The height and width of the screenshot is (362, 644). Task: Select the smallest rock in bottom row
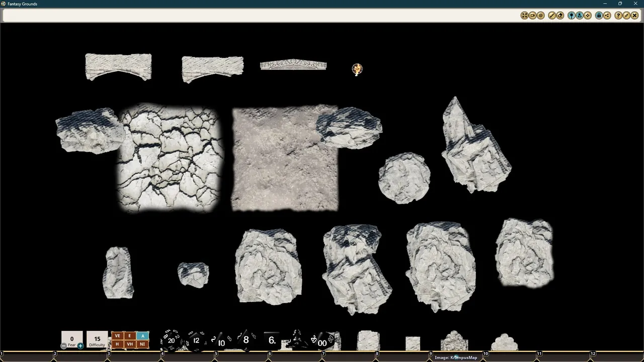point(193,275)
